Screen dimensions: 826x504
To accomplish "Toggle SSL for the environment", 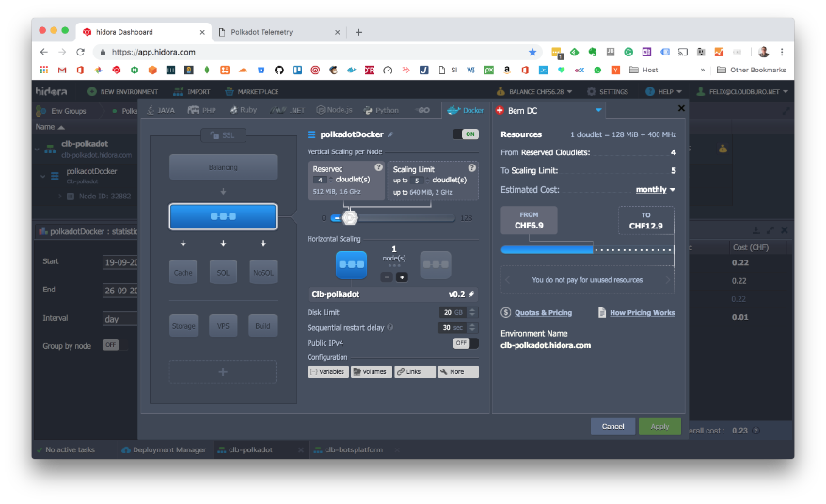I will tap(222, 134).
